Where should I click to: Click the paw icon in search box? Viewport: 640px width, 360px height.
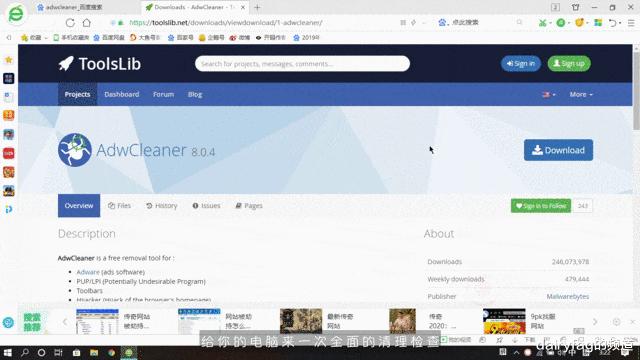pyautogui.click(x=442, y=23)
